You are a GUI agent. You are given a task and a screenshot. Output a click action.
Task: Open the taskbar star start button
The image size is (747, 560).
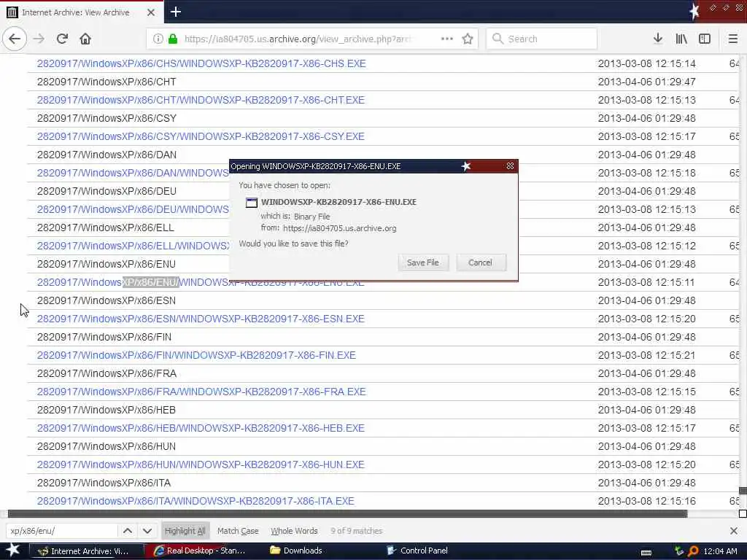click(13, 550)
